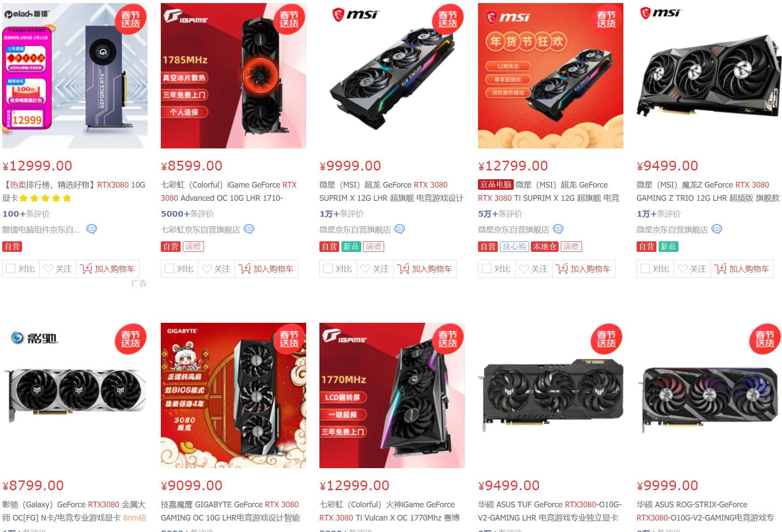Screen dimensions: 782x532
Task: Add MSI SUPRIM X ¥9999 to cart
Action: (425, 269)
